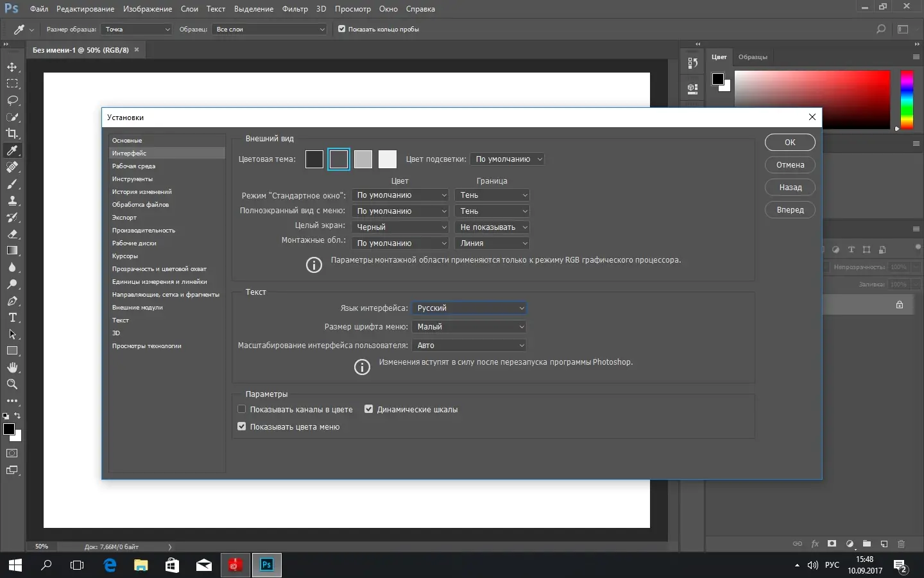Select the Path Selection tool

tap(12, 334)
